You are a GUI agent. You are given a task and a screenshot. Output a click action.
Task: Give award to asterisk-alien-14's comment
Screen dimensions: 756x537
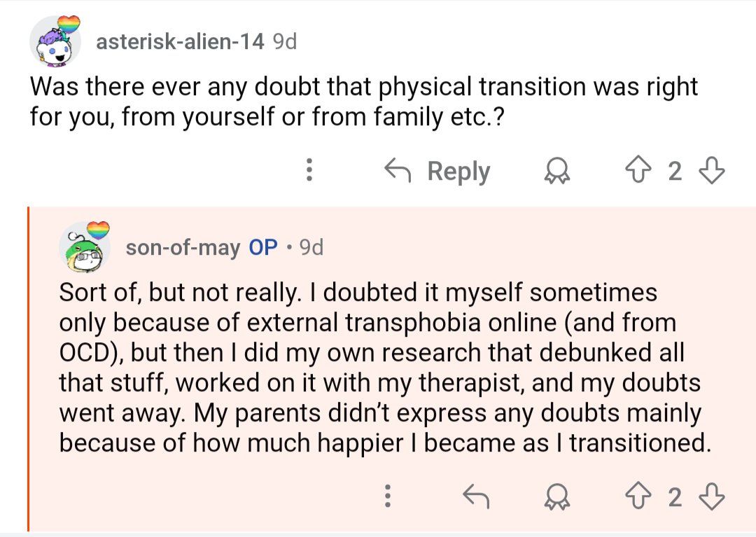[x=557, y=172]
